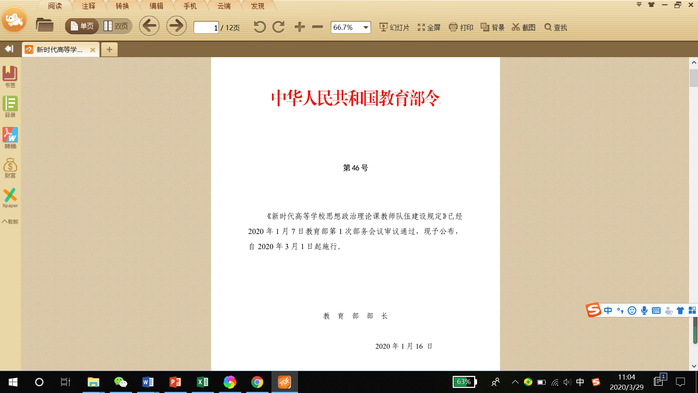Collapse the sidebar tools list
Viewport: 698px width, 393px height.
tap(10, 221)
